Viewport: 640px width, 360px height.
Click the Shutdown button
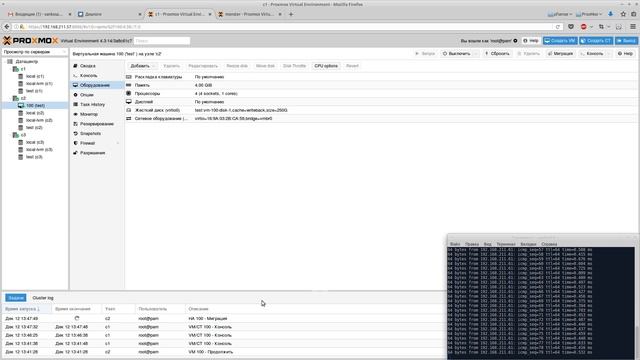point(457,53)
